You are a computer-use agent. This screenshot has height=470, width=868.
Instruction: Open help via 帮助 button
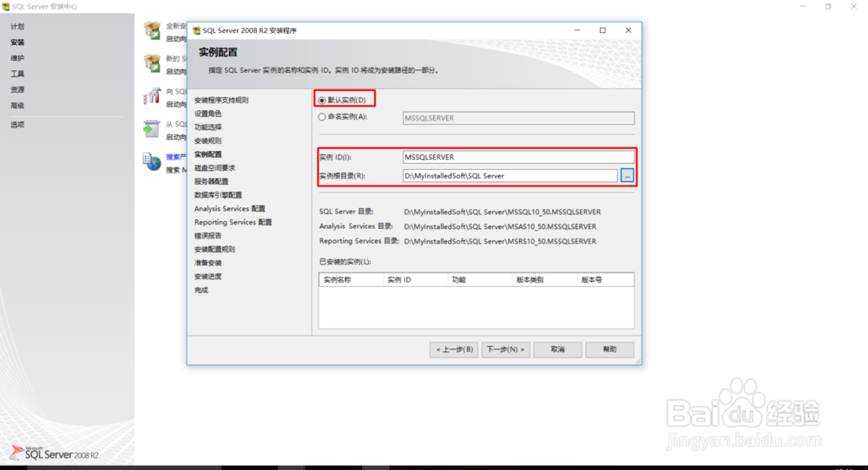[x=609, y=349]
